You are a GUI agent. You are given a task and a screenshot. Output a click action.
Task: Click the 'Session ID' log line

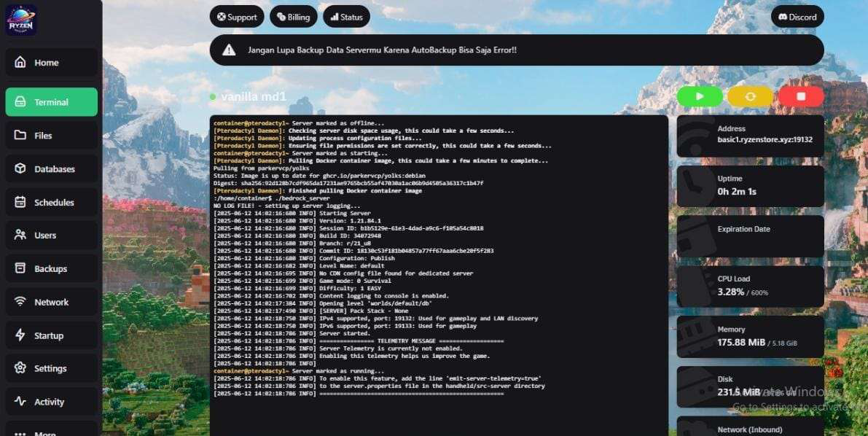pos(349,228)
